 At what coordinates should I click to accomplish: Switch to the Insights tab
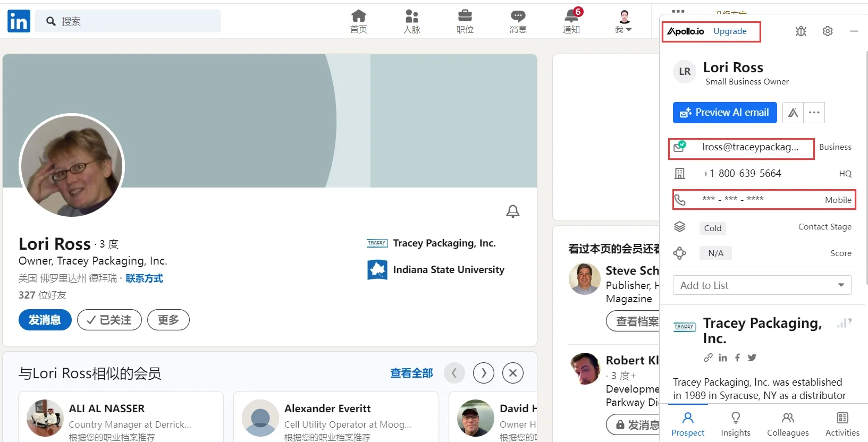pos(736,424)
